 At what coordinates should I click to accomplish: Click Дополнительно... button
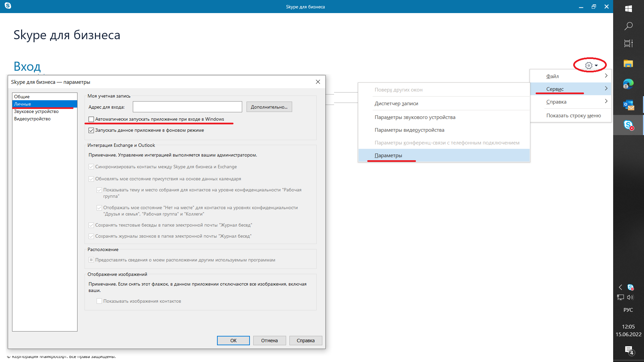(x=269, y=107)
